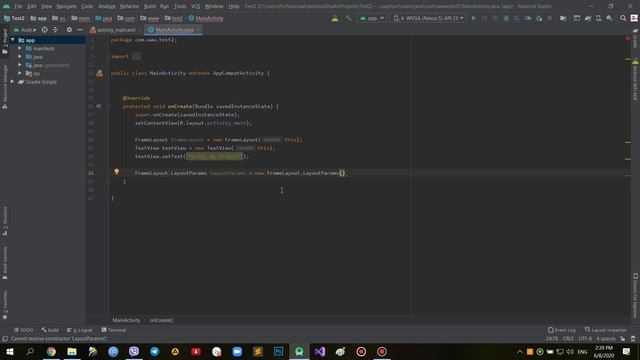Screen dimensions: 640x360
Task: Click the Windows Start button
Action: tap(10, 351)
